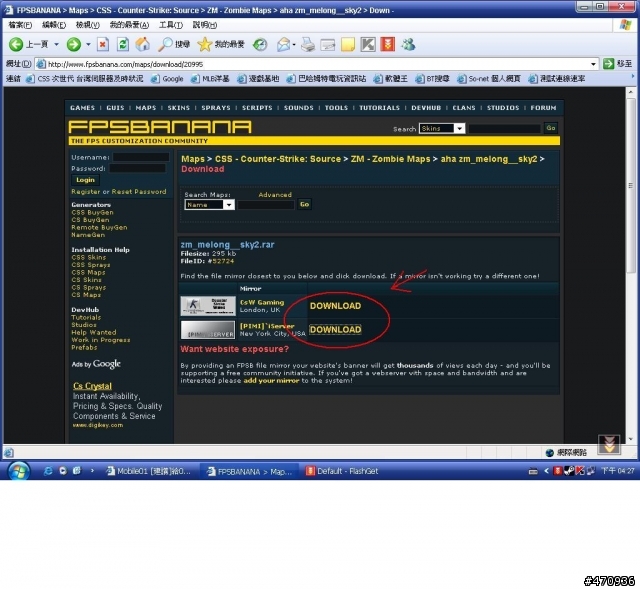Click the CsW Gaming banner thumbnail
The image size is (640, 589).
point(208,306)
